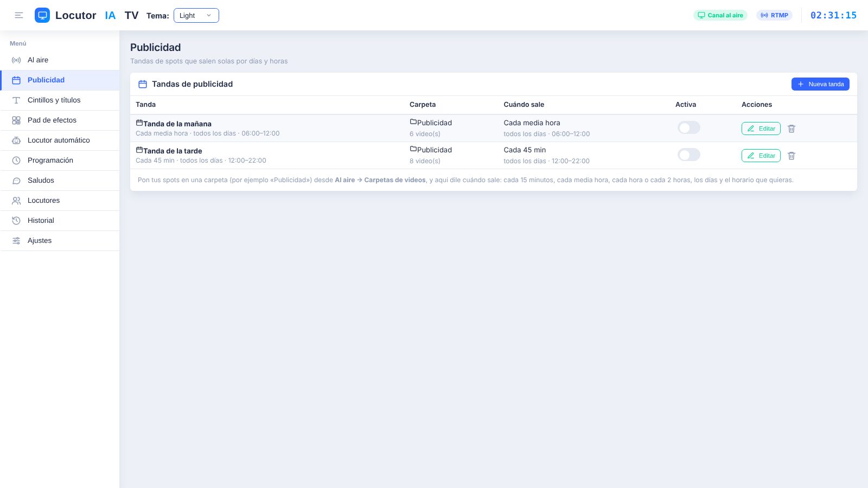Click the Tanda column header
The width and height of the screenshot is (868, 488).
tap(146, 105)
